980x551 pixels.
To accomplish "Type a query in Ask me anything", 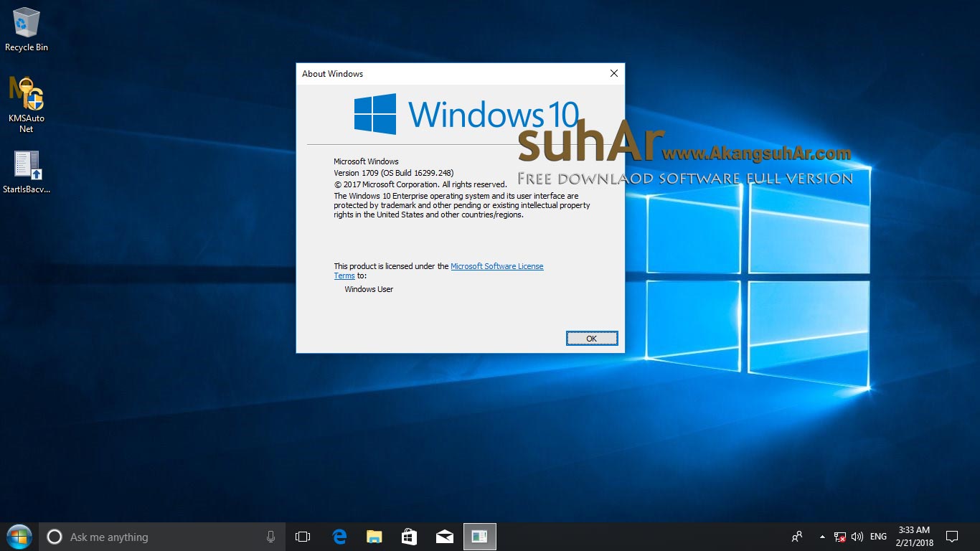I will [x=163, y=537].
